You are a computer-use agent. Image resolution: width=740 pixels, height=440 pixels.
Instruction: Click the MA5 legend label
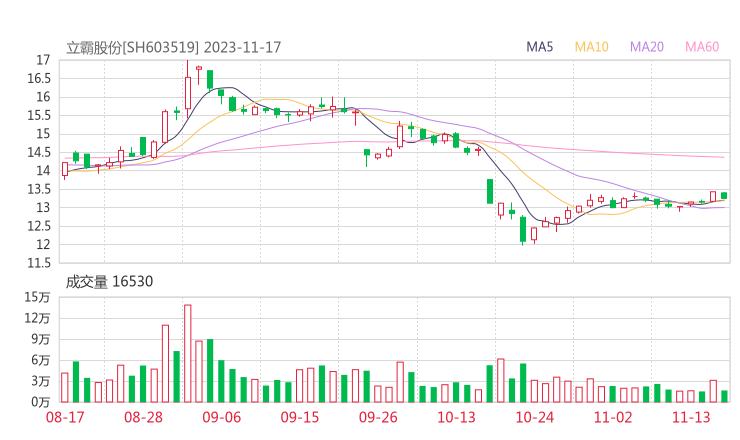(x=539, y=47)
